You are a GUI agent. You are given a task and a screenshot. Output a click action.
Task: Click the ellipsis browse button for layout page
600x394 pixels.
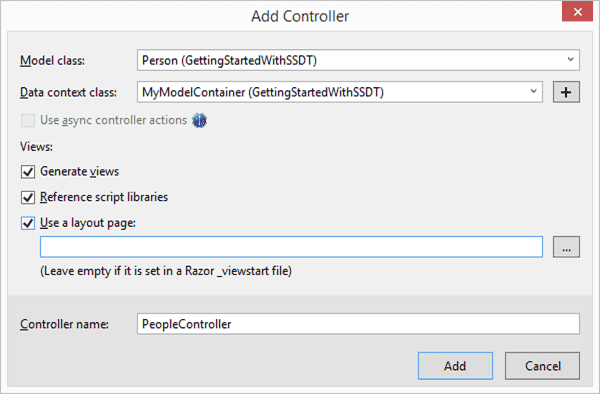(x=566, y=247)
